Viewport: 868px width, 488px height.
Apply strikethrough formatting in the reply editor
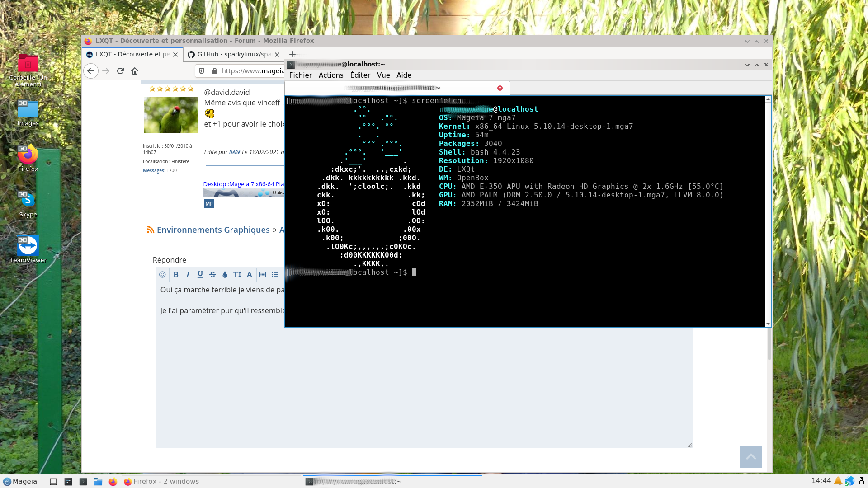point(212,275)
